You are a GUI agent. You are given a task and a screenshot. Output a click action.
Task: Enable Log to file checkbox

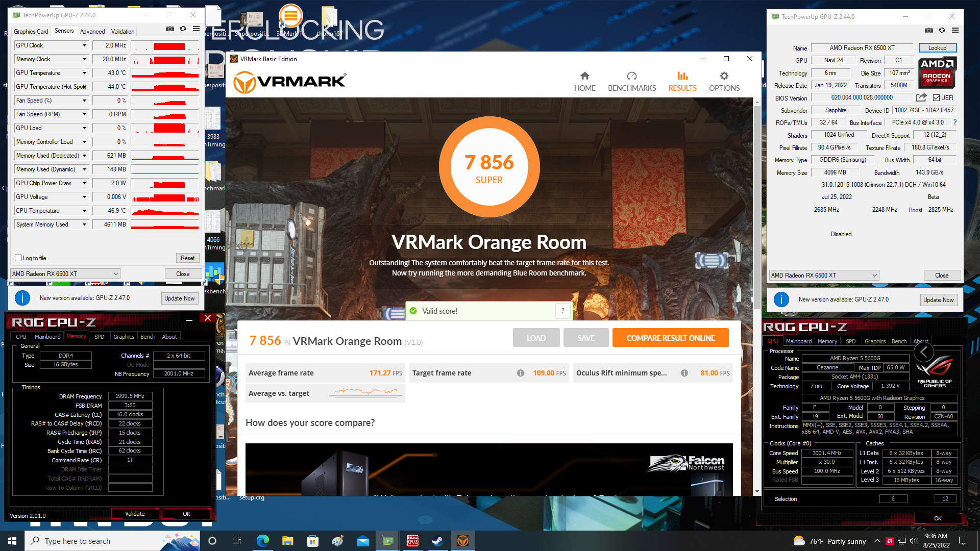pos(18,258)
